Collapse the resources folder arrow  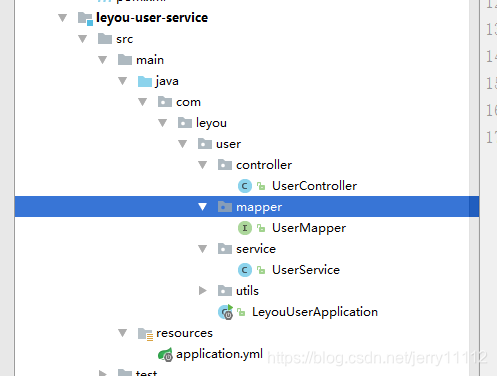[122, 333]
